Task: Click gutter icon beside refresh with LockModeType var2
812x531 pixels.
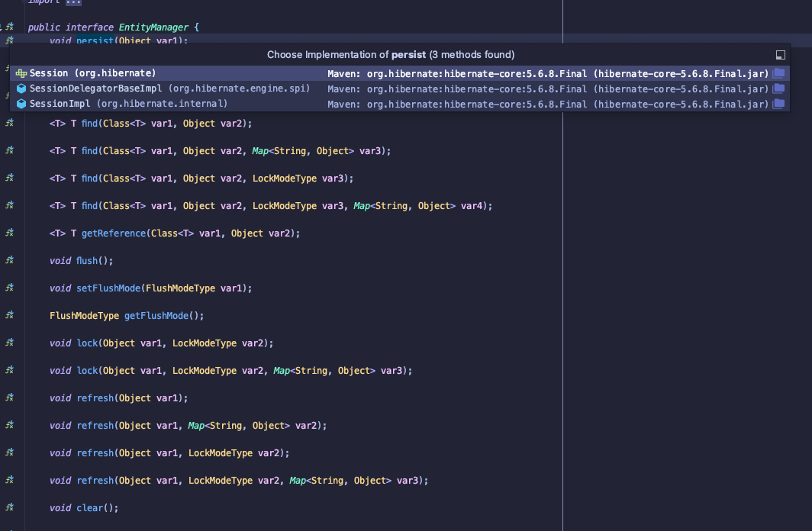Action: [9, 452]
